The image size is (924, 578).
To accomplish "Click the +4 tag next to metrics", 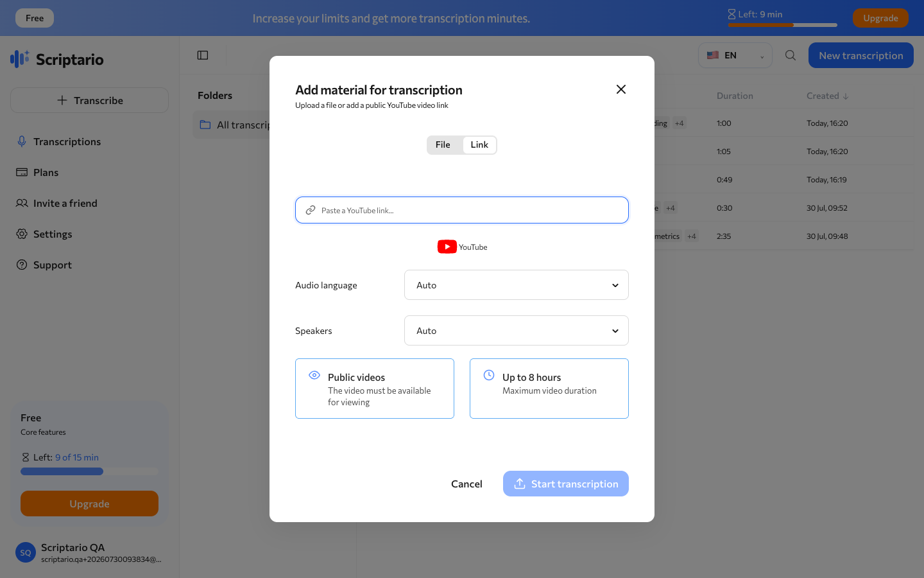I will [692, 236].
